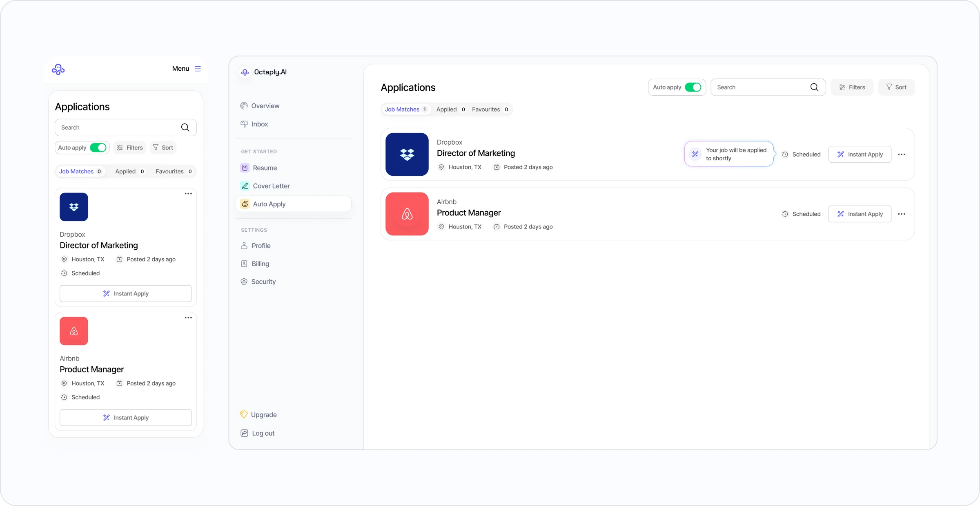Toggle the Auto apply switch in the desktop header

click(693, 87)
